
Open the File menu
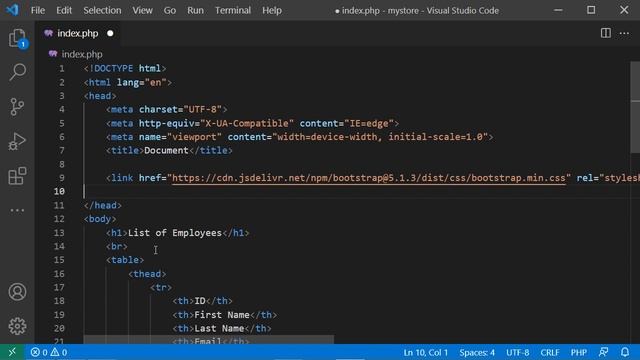(x=38, y=10)
